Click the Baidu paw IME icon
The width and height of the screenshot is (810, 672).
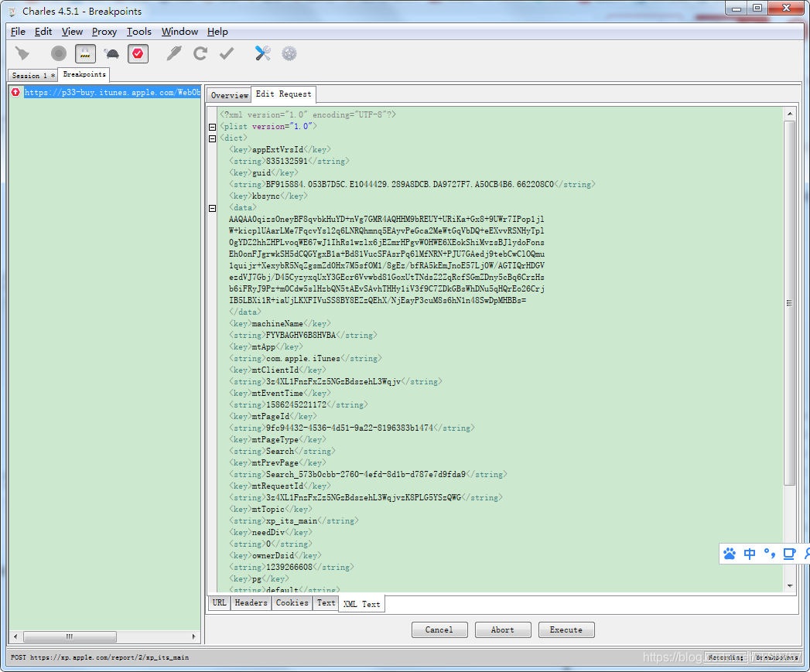tap(730, 554)
